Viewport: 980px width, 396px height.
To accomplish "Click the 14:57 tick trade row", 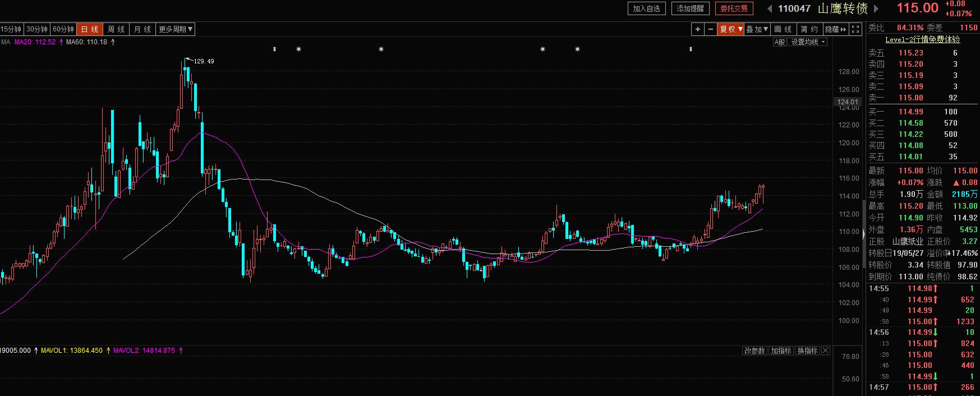I will pos(923,387).
